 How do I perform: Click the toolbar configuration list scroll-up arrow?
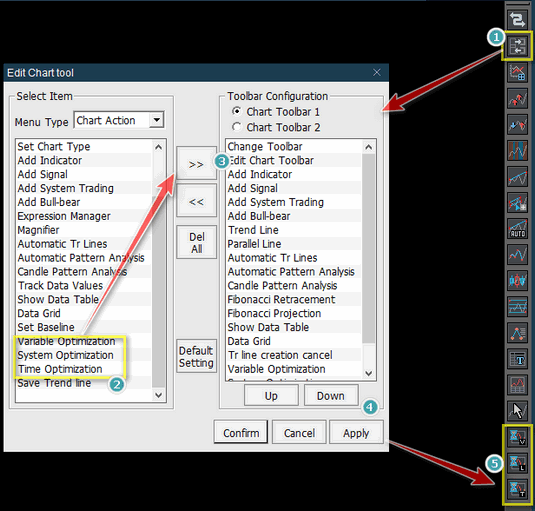click(x=368, y=147)
